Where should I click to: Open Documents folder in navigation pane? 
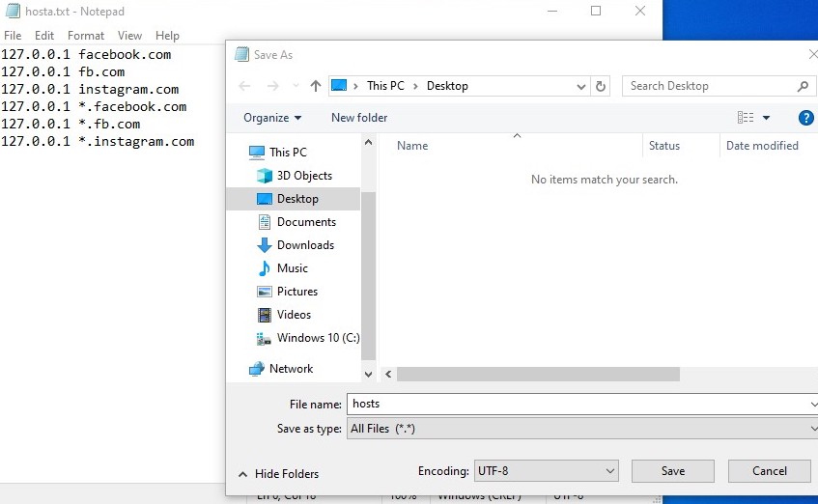point(296,222)
